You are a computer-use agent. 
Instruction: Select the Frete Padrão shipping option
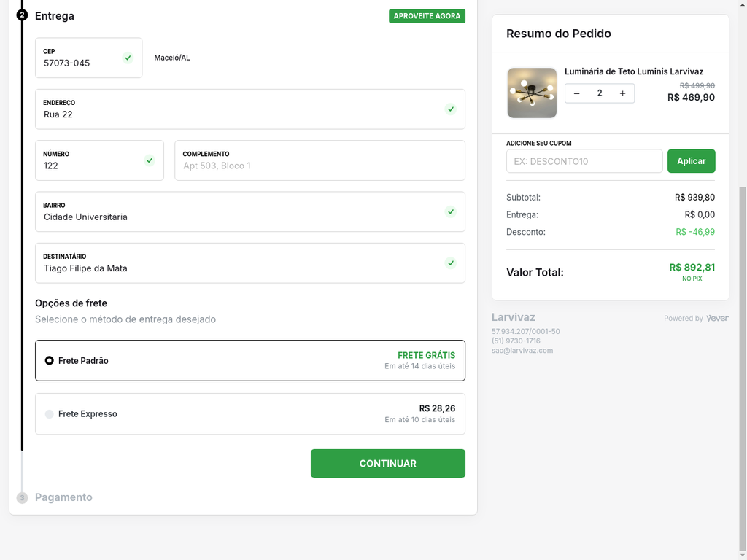(49, 360)
